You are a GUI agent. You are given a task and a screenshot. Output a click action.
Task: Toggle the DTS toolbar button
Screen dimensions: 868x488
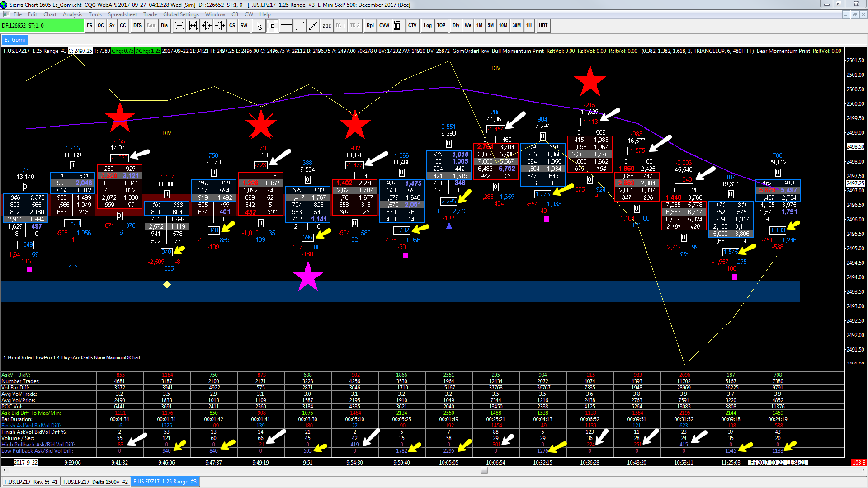137,26
